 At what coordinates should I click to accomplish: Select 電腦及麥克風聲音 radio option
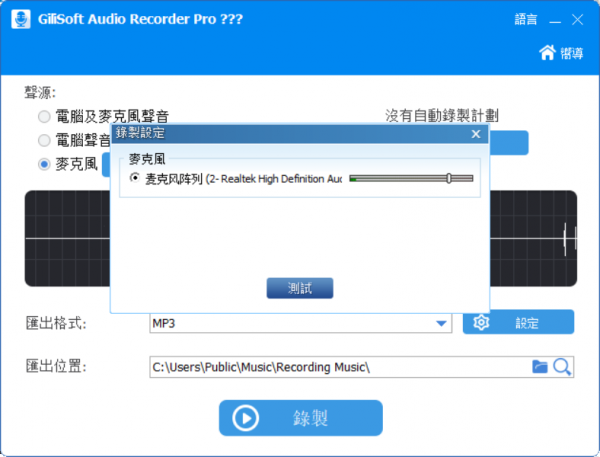point(44,116)
